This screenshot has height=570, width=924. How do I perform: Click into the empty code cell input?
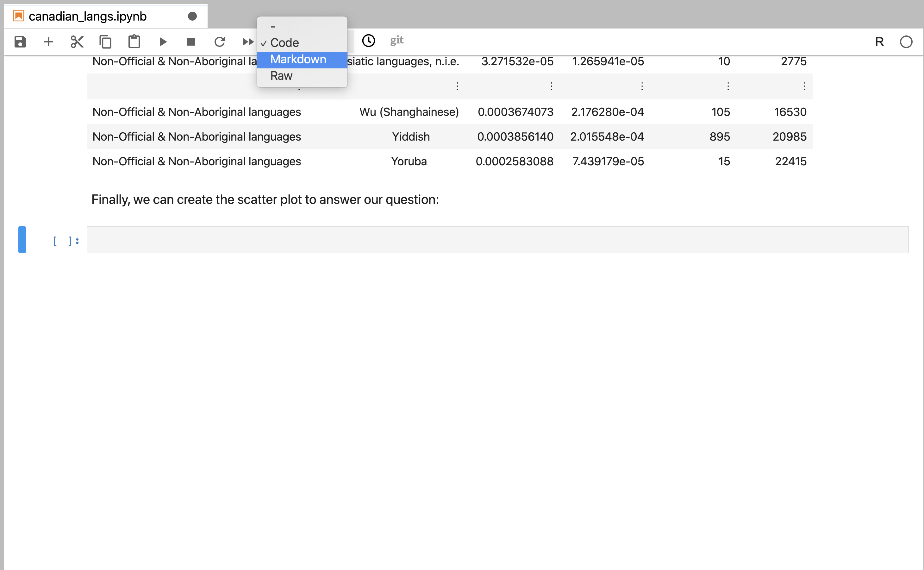pyautogui.click(x=497, y=240)
